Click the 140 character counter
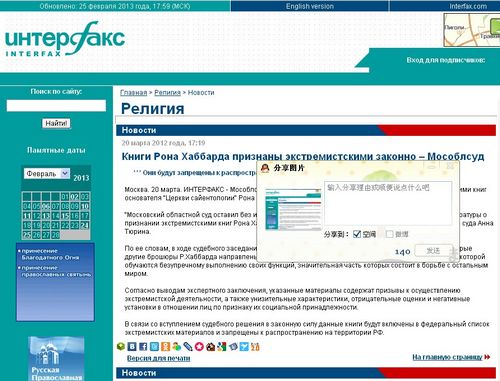This screenshot has height=381, width=500. pos(403,252)
